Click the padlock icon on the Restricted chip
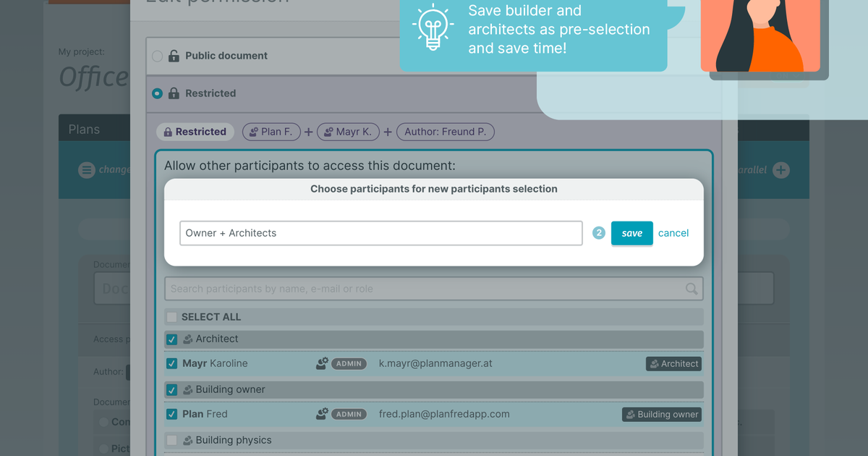The image size is (868, 456). [168, 131]
